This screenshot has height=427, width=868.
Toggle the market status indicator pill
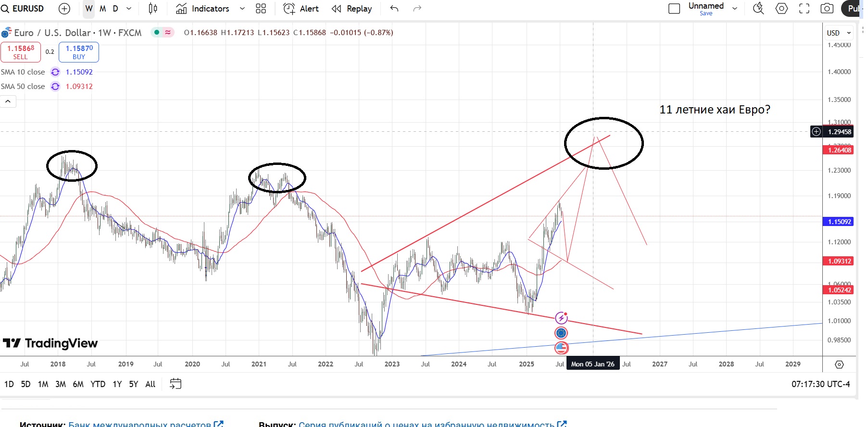pyautogui.click(x=163, y=33)
